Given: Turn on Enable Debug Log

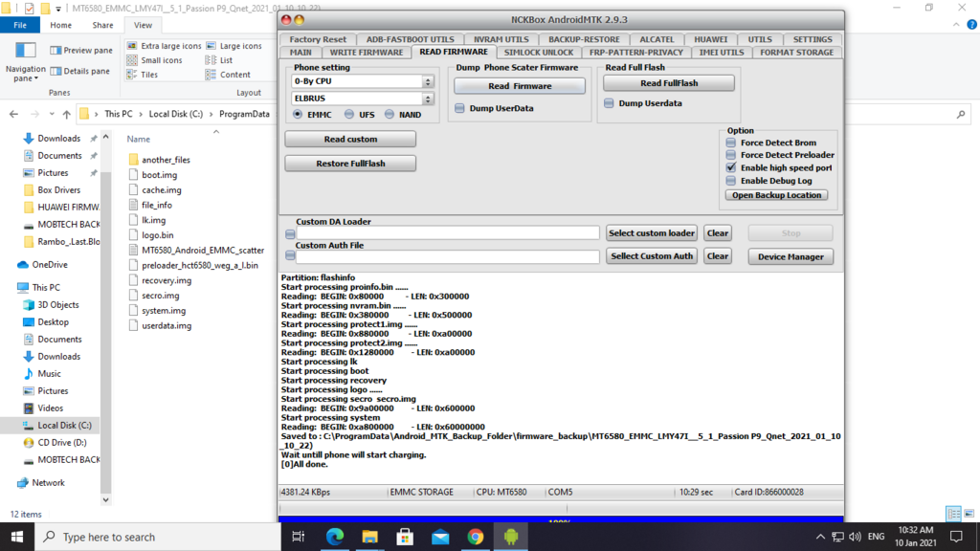Looking at the screenshot, I should coord(730,181).
